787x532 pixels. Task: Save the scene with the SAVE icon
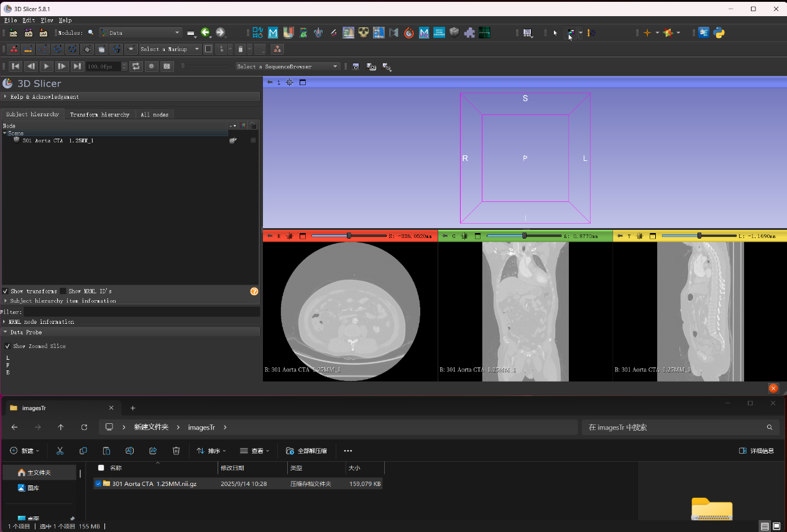point(43,32)
